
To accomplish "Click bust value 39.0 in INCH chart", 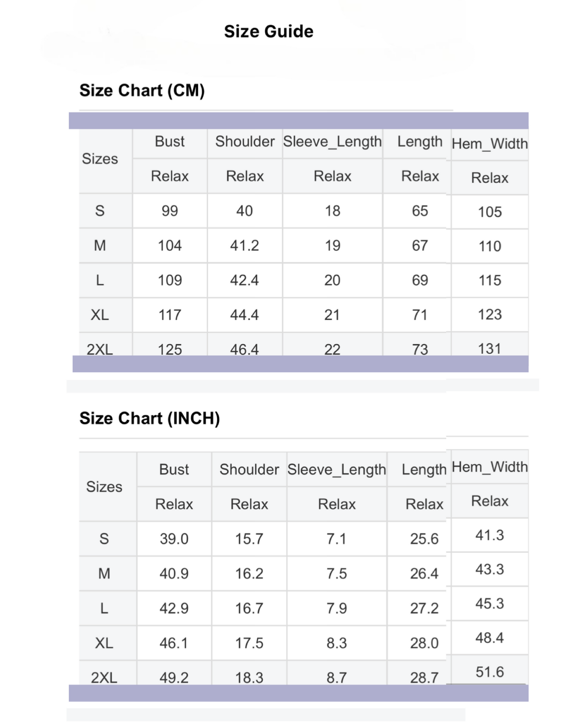I will pyautogui.click(x=174, y=539).
